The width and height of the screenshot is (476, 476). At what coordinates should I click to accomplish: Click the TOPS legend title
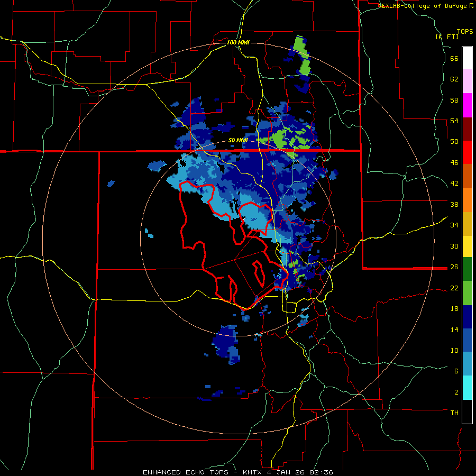pyautogui.click(x=465, y=31)
